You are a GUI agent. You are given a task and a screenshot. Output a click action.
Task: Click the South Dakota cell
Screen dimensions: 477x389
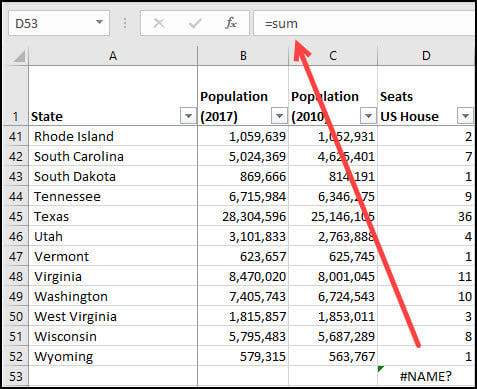[113, 176]
